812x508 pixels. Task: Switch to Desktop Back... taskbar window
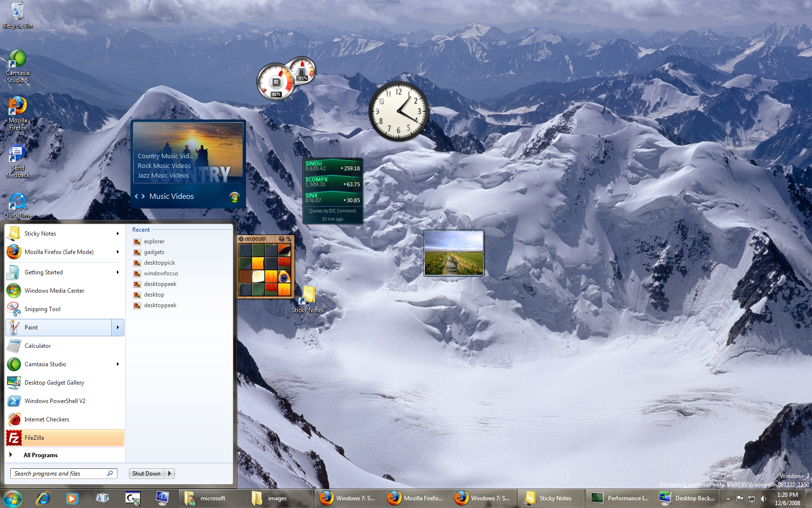[x=686, y=498]
